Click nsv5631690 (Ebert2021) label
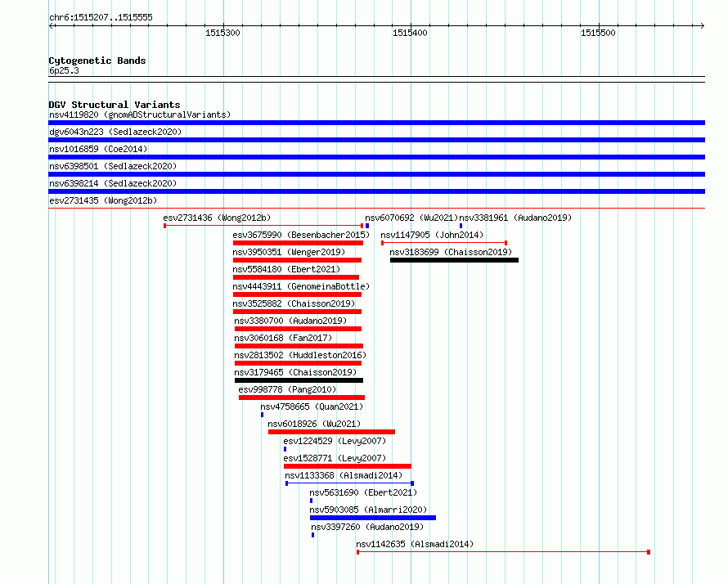 click(x=363, y=492)
